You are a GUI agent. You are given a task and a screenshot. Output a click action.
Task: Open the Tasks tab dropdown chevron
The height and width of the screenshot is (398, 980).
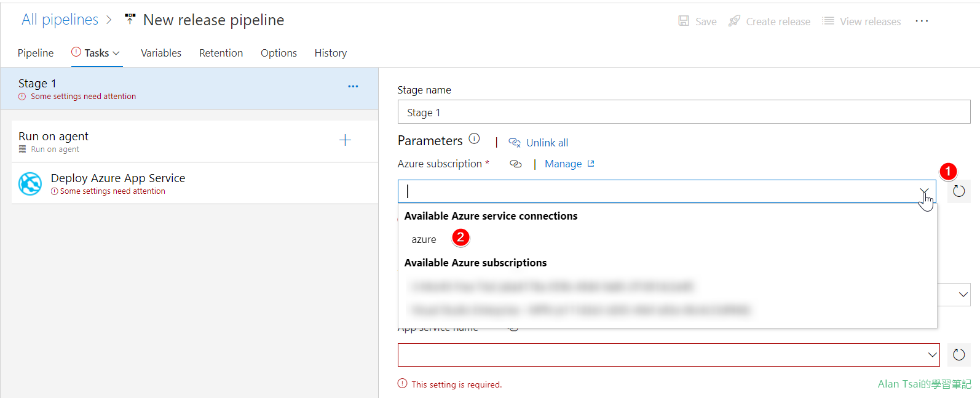116,54
